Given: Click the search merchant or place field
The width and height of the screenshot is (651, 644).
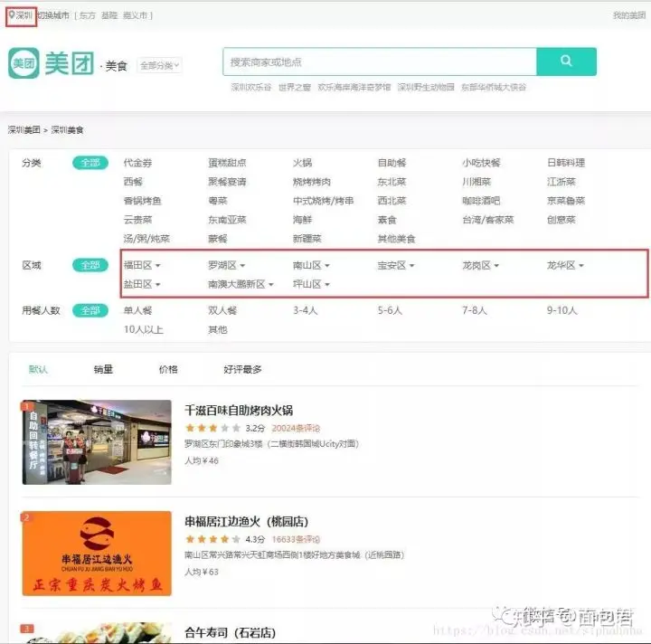Looking at the screenshot, I should (380, 62).
